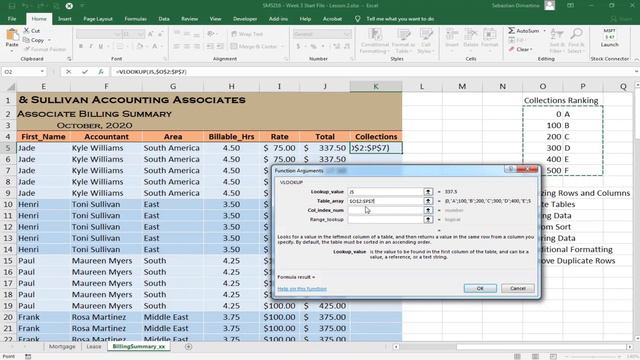Click the Copy icon in ribbon

26,40
